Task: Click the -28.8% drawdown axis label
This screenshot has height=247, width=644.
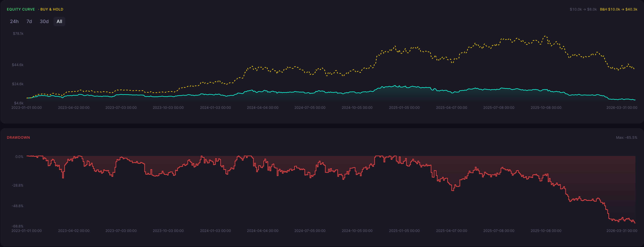Action: tap(18, 185)
